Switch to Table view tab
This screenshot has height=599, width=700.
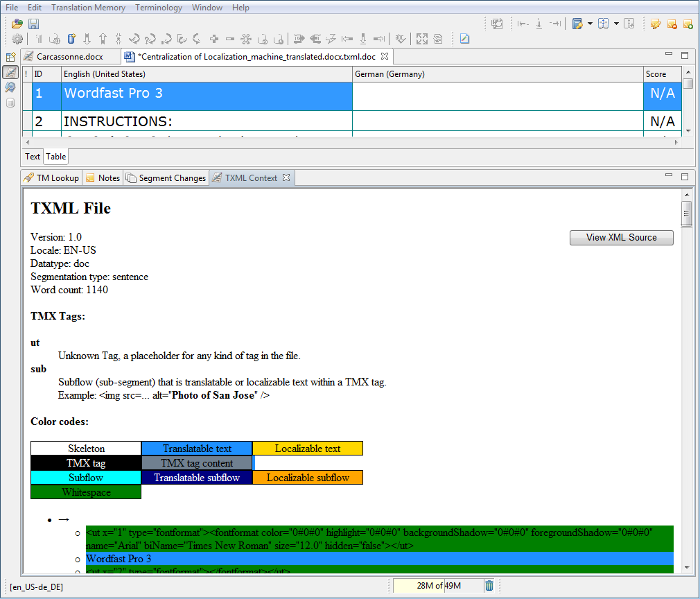pos(56,157)
